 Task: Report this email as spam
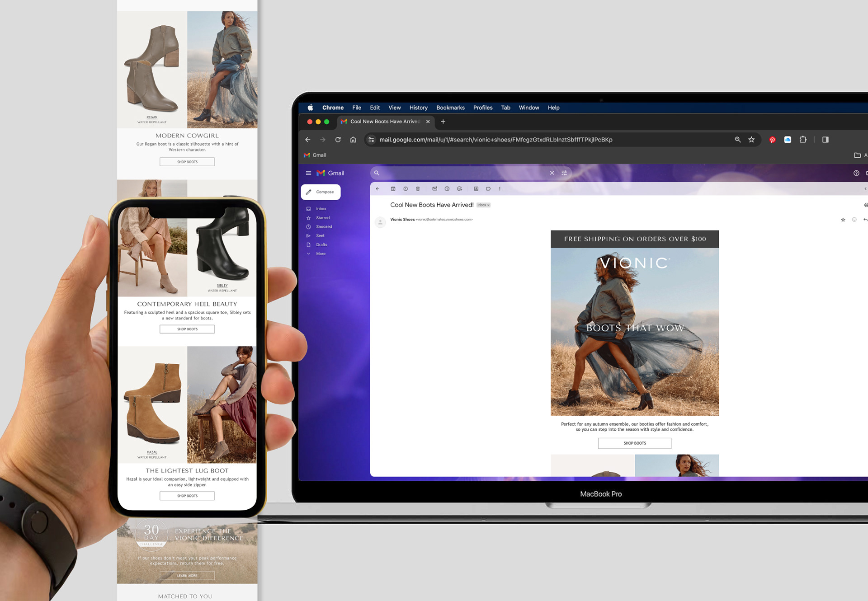pos(406,189)
